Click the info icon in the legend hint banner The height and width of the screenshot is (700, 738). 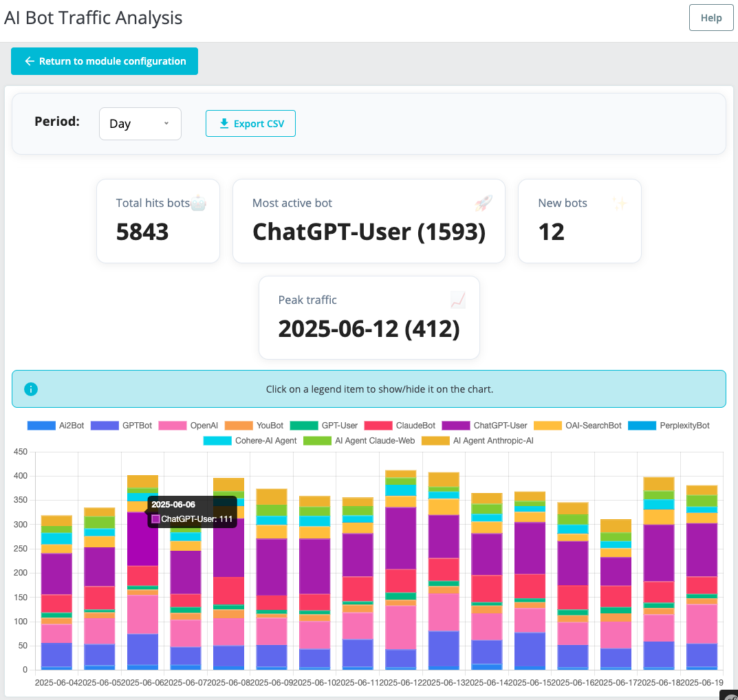(31, 389)
